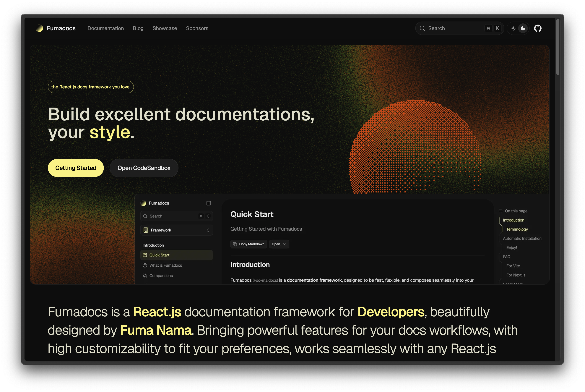Open What is Fumadocs sidebar entry

[165, 265]
